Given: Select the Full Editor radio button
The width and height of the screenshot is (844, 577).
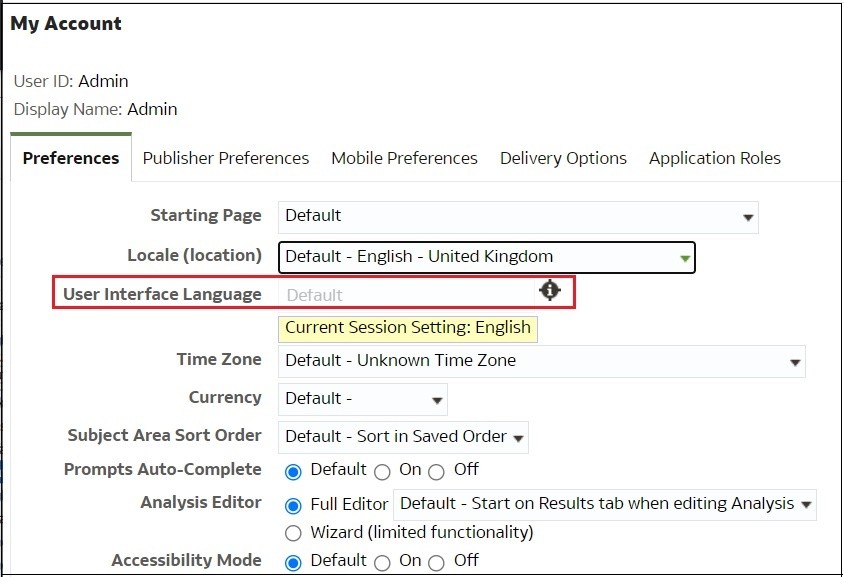Looking at the screenshot, I should click(x=293, y=506).
